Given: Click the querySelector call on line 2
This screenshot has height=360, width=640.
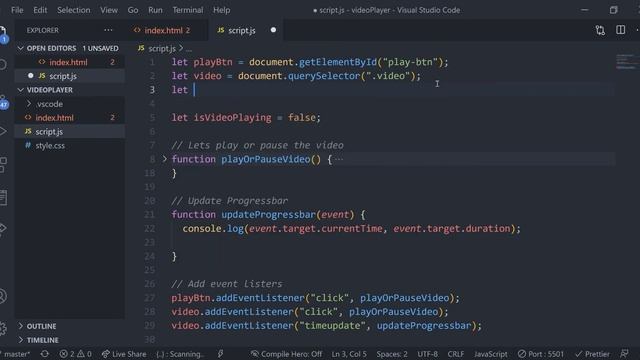Looking at the screenshot, I should click(x=324, y=76).
